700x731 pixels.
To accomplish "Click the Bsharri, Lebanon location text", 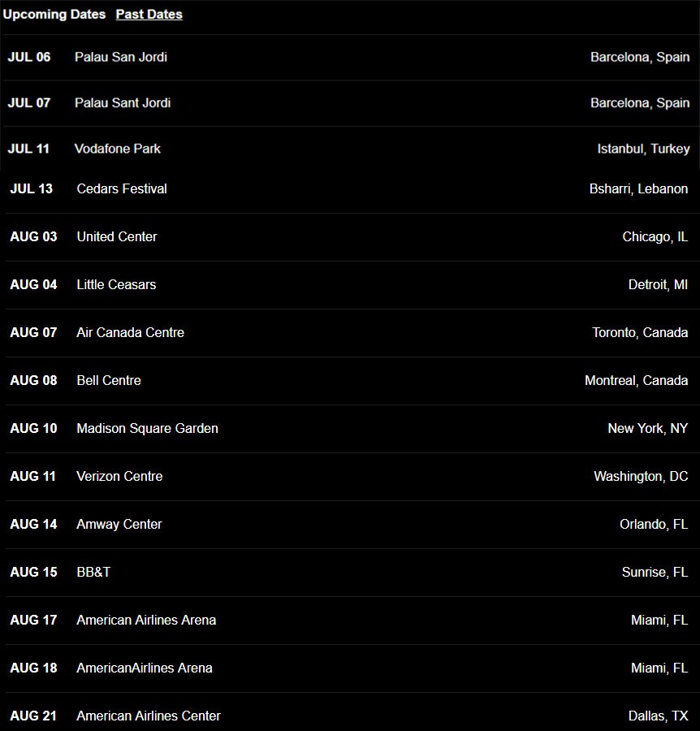I will [638, 188].
